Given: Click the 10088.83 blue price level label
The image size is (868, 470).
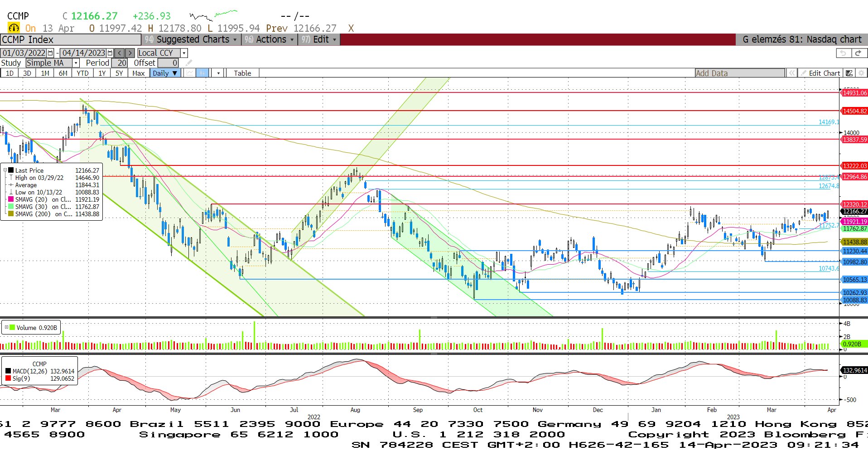Looking at the screenshot, I should click(854, 300).
